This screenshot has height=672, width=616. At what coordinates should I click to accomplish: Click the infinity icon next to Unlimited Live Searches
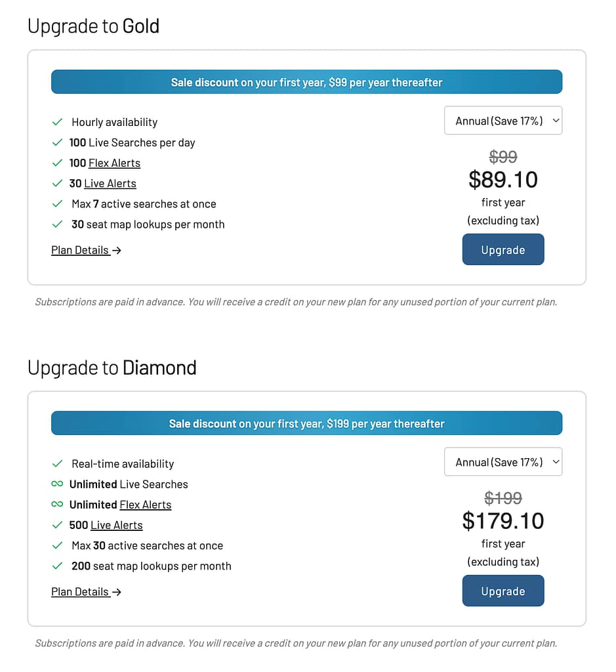pyautogui.click(x=57, y=484)
